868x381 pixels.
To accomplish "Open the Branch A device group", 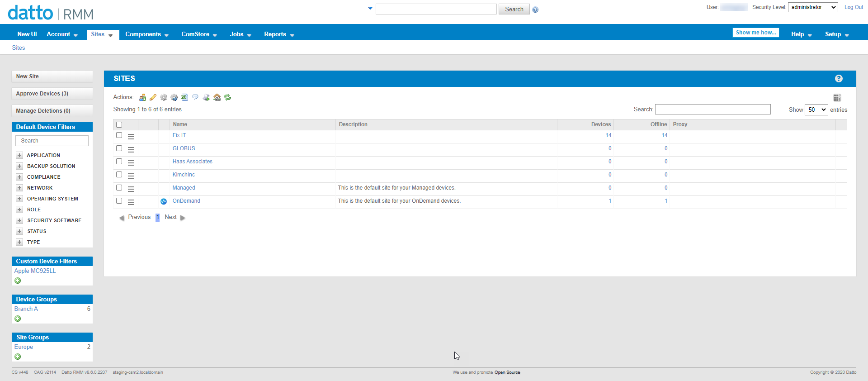I will [x=26, y=309].
